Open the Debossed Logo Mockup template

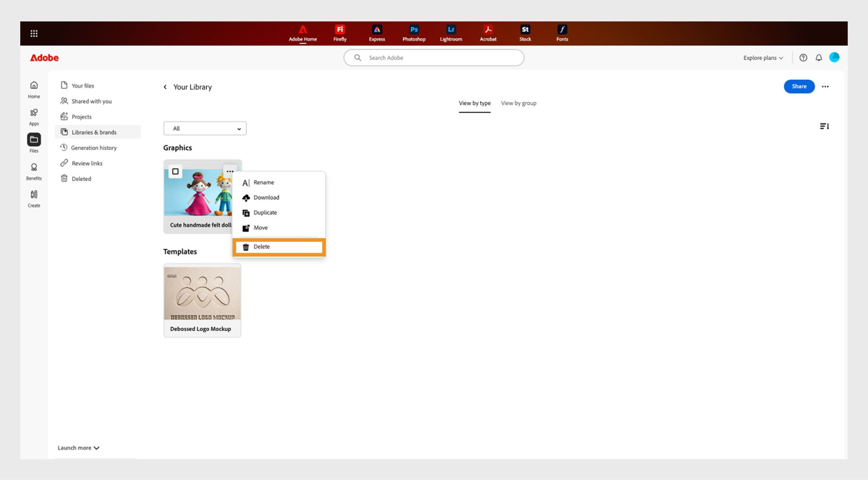pos(202,294)
